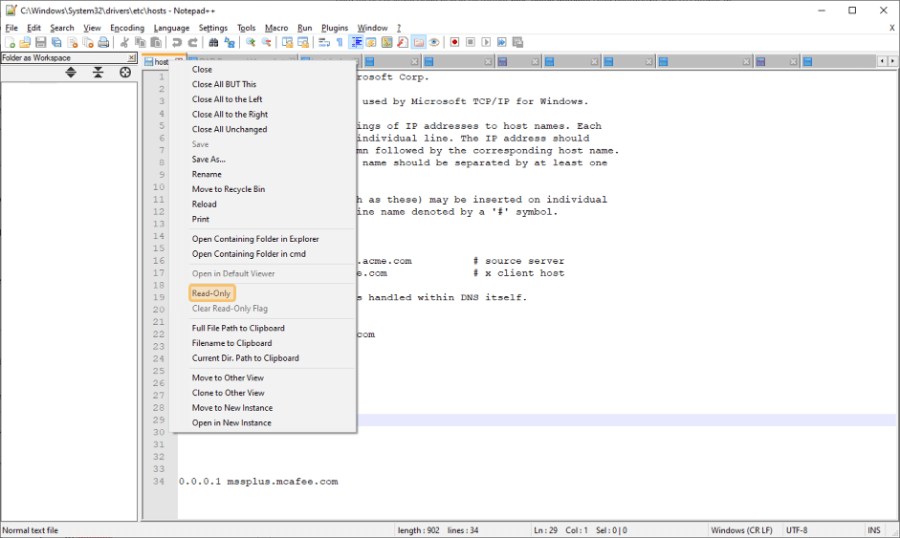Open the Replace dialog icon
The width and height of the screenshot is (900, 538).
[x=230, y=42]
